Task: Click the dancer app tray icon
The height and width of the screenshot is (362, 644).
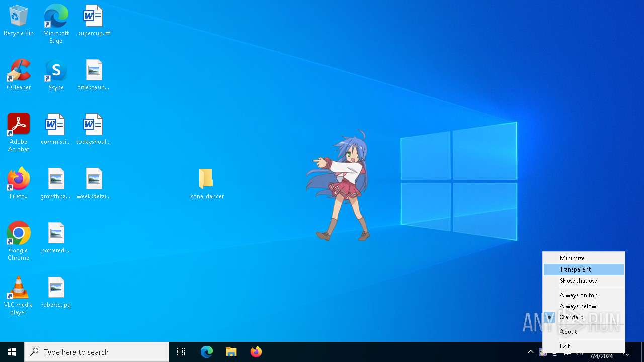Action: click(543, 352)
